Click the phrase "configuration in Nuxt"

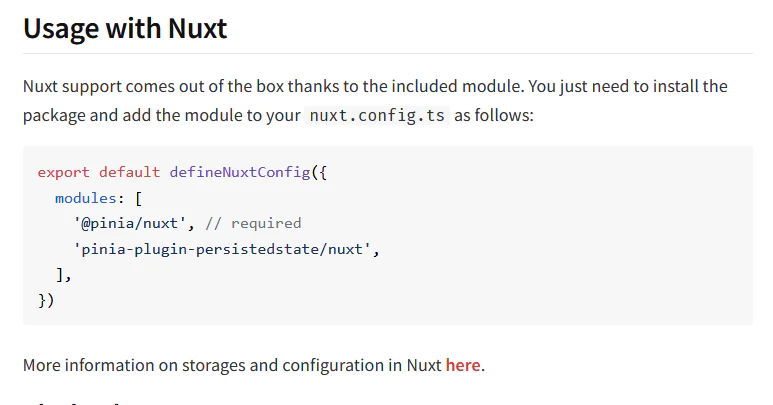(362, 366)
